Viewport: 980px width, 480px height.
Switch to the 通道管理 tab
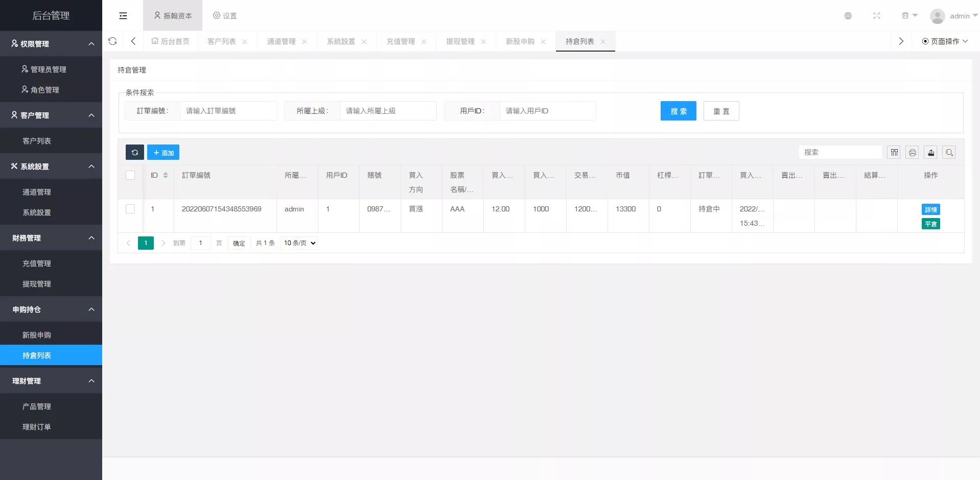tap(282, 41)
